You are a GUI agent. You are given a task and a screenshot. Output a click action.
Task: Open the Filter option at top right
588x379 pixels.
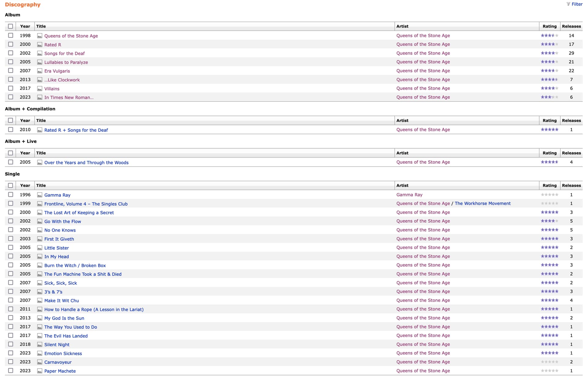[575, 4]
